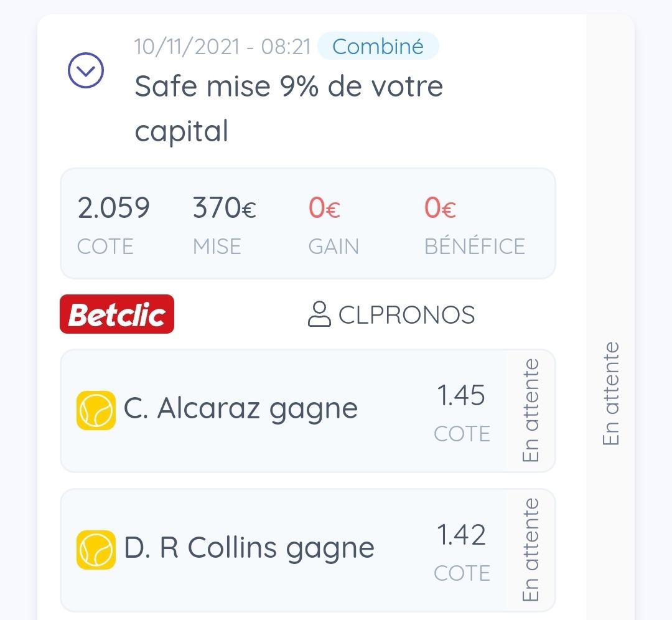This screenshot has height=620, width=672.
Task: Click the 0€ BÉNÉFICE value
Action: 440,207
